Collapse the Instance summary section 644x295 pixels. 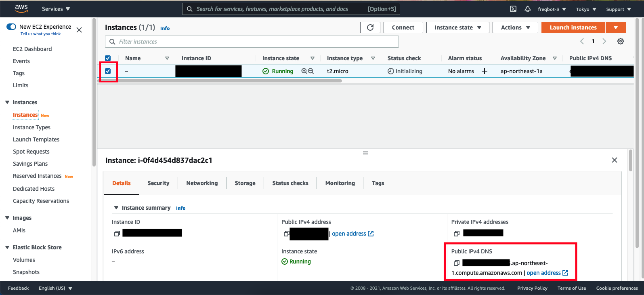[116, 208]
